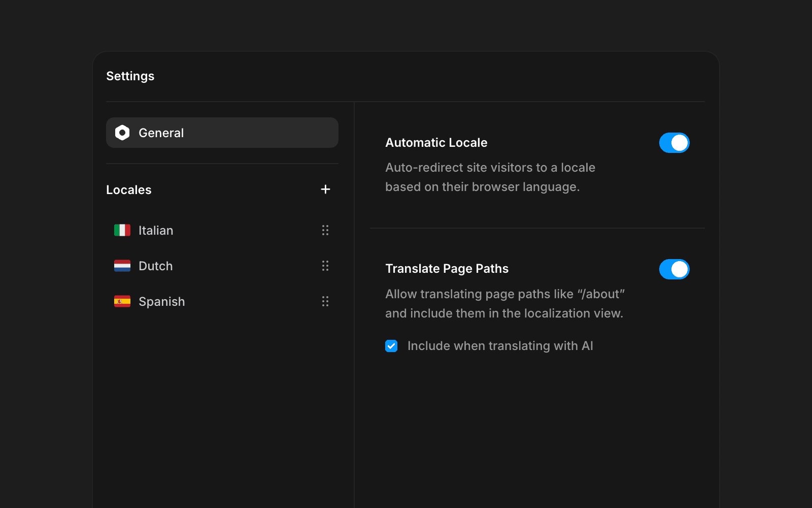812x508 pixels.
Task: Grab the Dutch row drag handle
Action: pos(325,266)
